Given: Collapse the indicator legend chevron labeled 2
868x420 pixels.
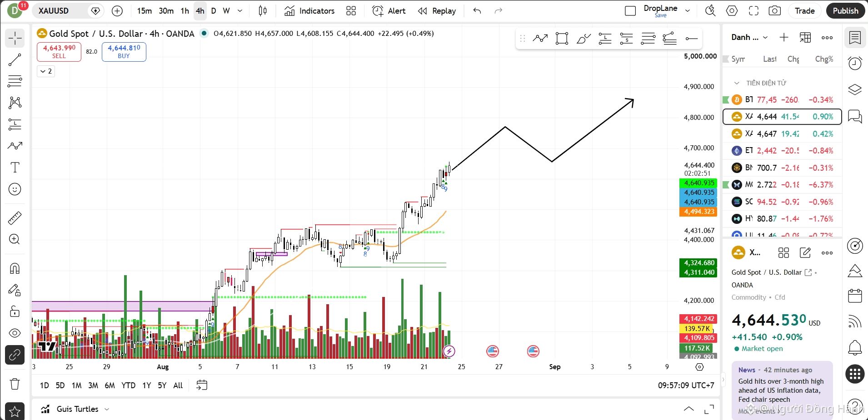Looking at the screenshot, I should (46, 71).
